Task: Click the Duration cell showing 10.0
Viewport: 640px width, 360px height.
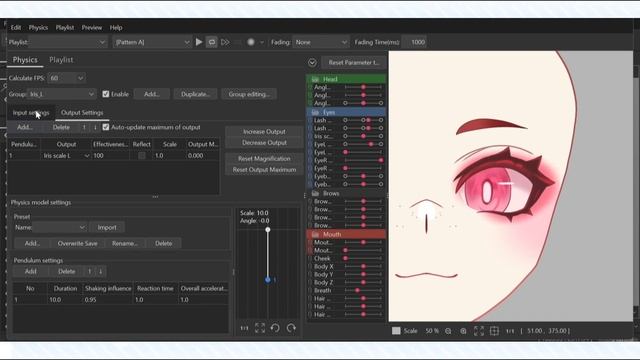Action: [64, 300]
